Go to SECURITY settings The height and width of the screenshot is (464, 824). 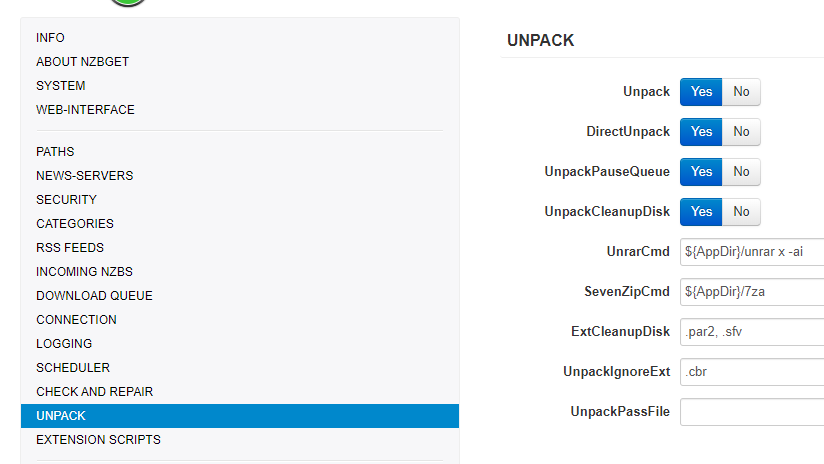pos(66,200)
